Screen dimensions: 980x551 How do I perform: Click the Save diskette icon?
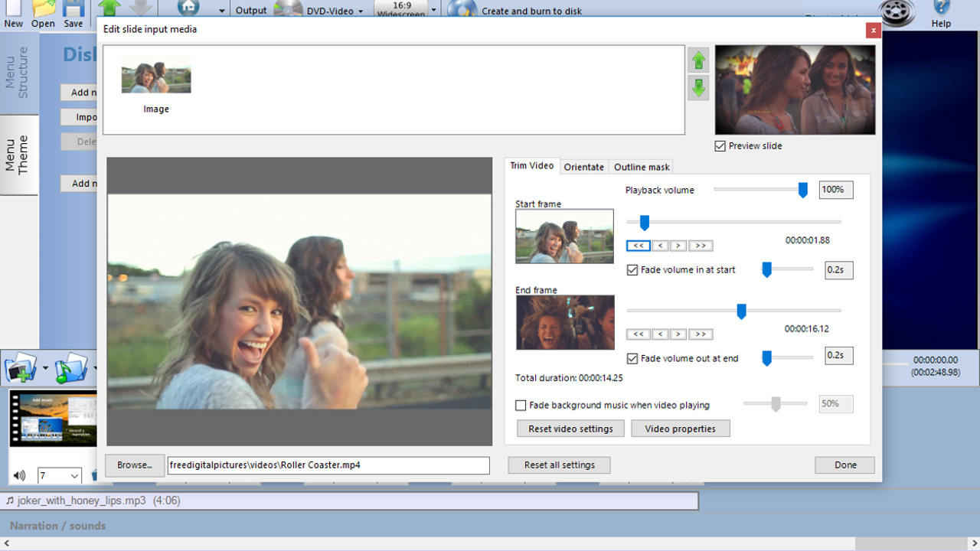[x=73, y=9]
